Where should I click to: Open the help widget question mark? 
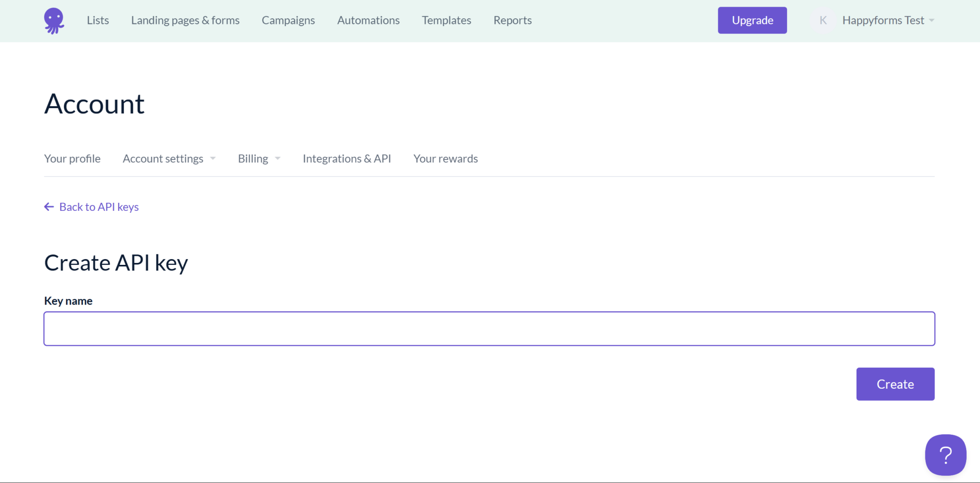click(x=945, y=455)
